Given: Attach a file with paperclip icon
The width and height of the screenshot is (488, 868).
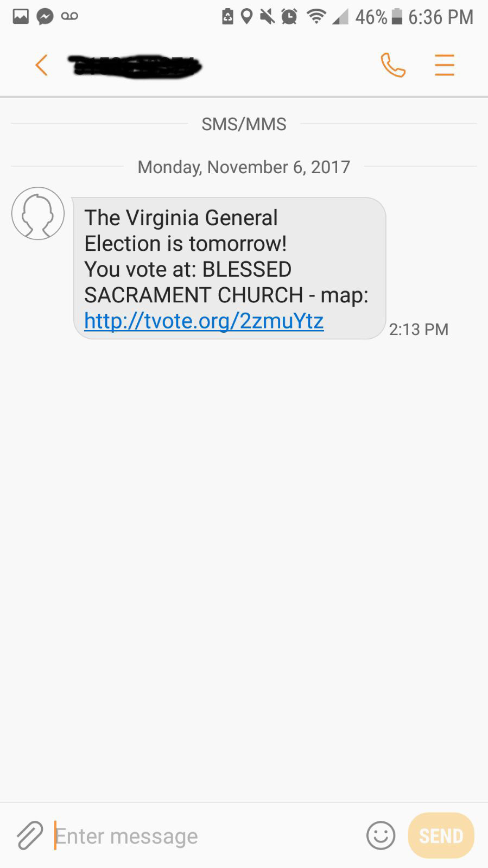Looking at the screenshot, I should (29, 835).
